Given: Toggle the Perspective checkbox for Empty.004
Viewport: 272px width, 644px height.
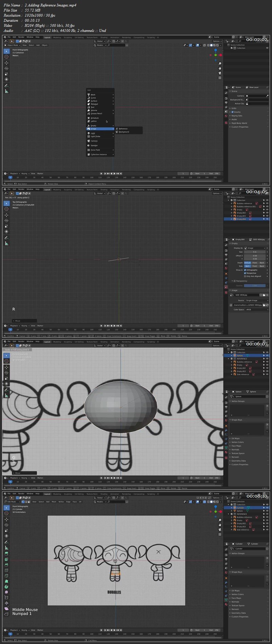Looking at the screenshot, I should pyautogui.click(x=245, y=273).
